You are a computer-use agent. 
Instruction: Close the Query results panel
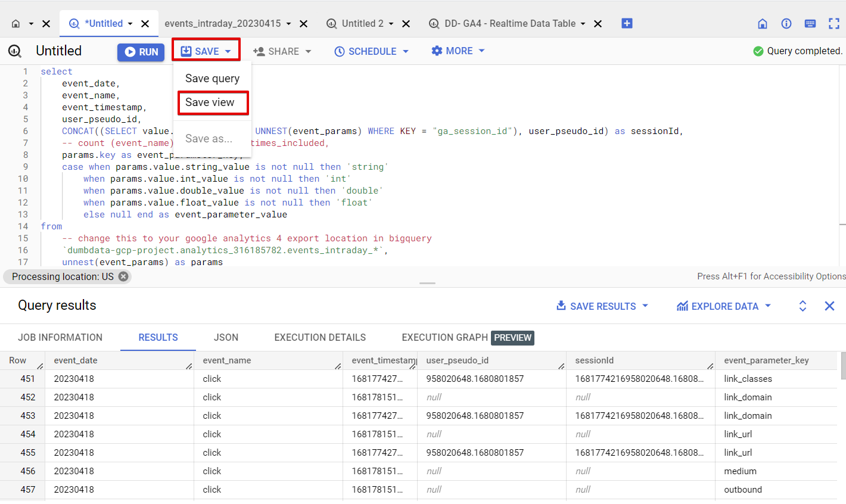click(829, 306)
